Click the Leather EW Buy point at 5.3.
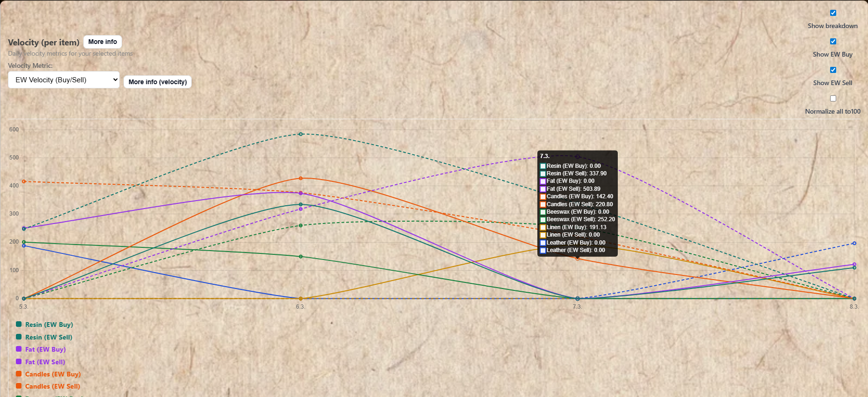Screen dimensions: 868x397 pos(24,245)
